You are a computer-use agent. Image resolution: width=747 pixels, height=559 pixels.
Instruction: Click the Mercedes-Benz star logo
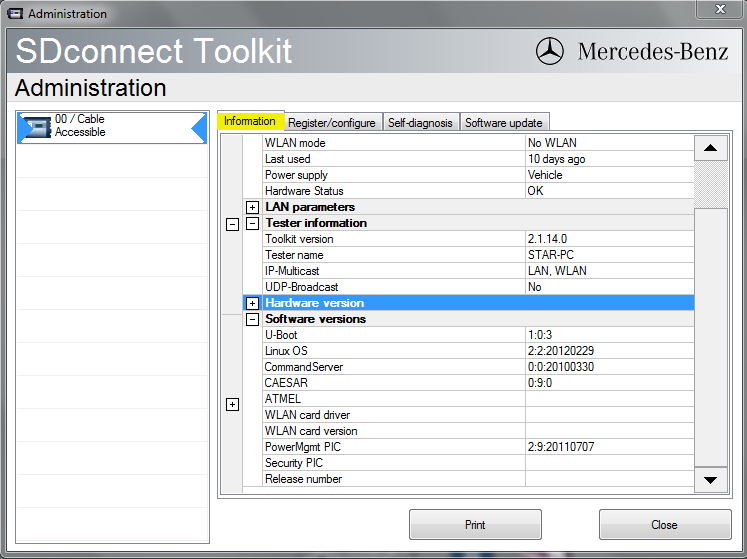(549, 51)
